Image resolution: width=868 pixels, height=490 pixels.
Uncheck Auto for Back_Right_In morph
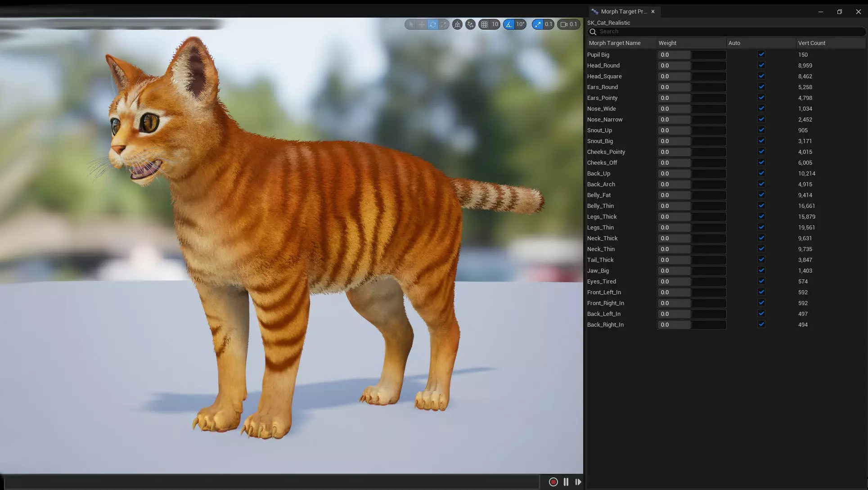coord(761,324)
